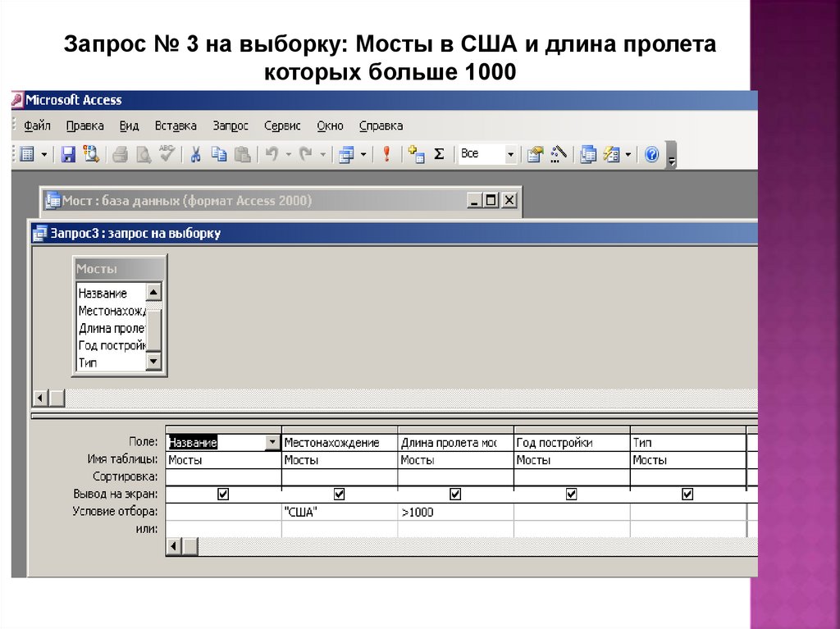Screen dimensions: 840x629
Task: Click the "США" criteria cell
Action: point(340,513)
